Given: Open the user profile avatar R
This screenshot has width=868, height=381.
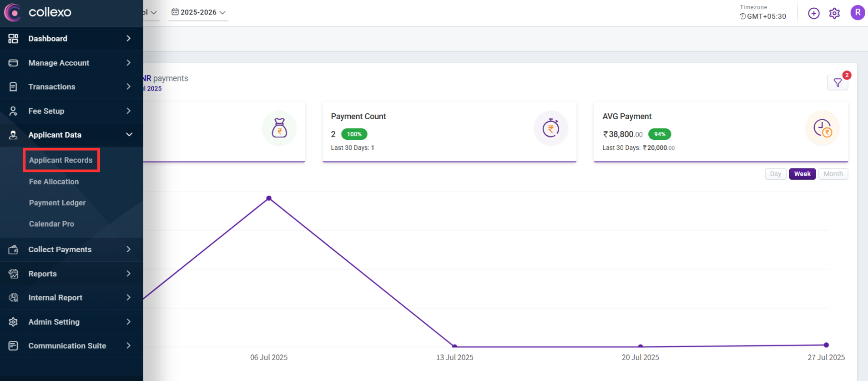Looking at the screenshot, I should pyautogui.click(x=857, y=13).
